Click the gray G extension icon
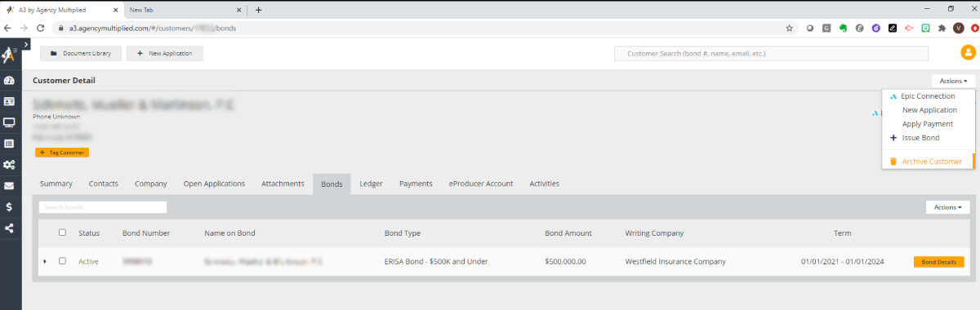Screen dimensions: 980x310 click(x=826, y=27)
